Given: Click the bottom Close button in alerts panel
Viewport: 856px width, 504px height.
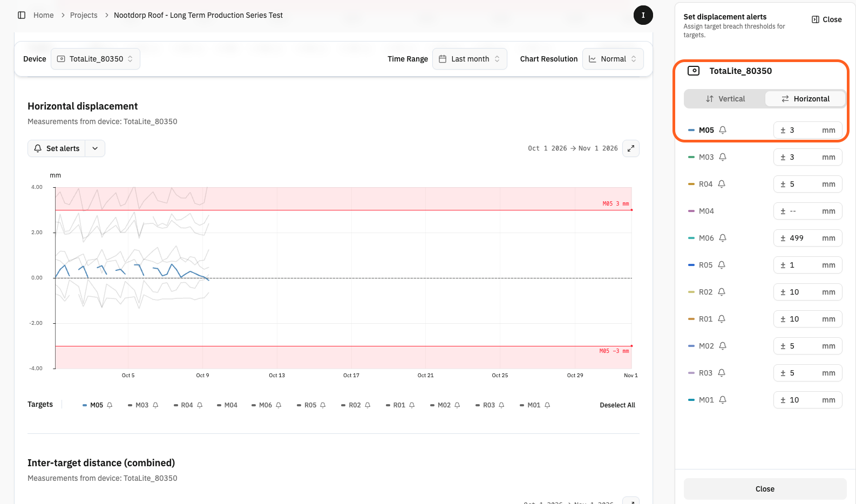Looking at the screenshot, I should tap(765, 489).
